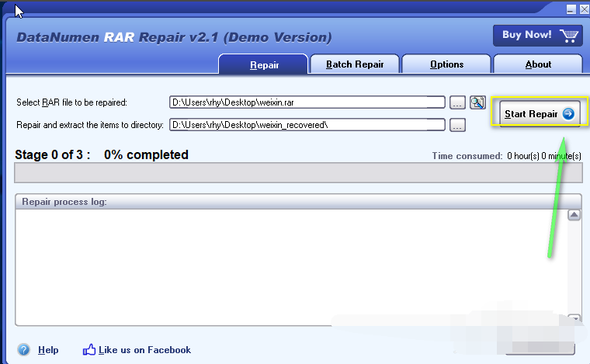Open the Batch Repair tab
590x364 pixels.
[x=354, y=64]
